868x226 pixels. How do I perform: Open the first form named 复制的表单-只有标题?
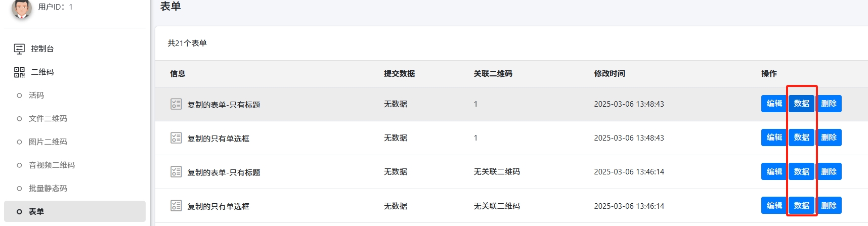coord(224,105)
